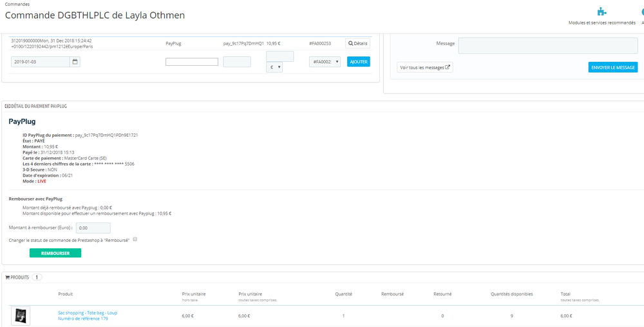Screen dimensions: 644x327
Task: Click the PayPlug method cell in payment row
Action: [x=173, y=43]
